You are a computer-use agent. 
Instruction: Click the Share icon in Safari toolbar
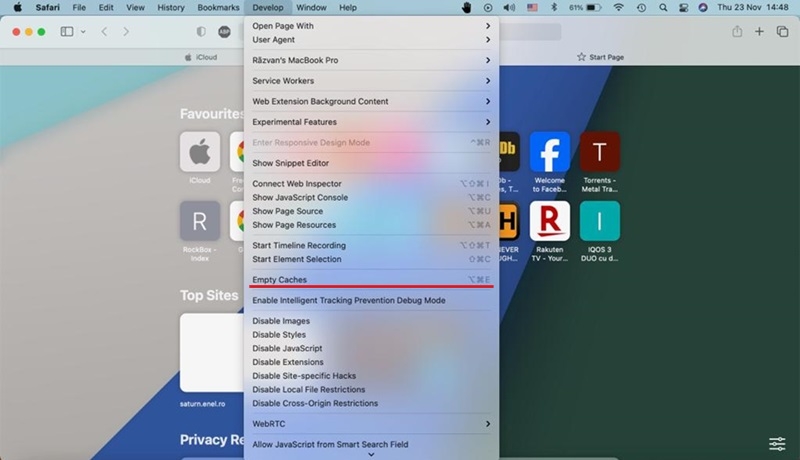[x=737, y=32]
